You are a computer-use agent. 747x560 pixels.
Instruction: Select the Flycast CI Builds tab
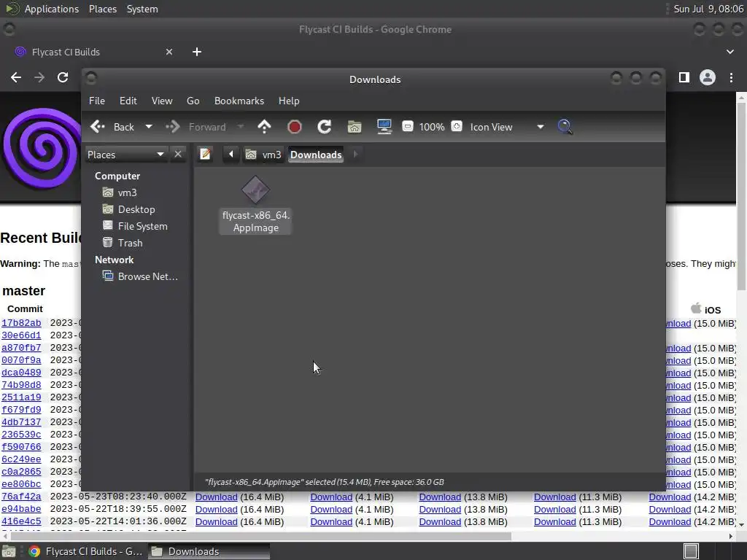coord(93,52)
